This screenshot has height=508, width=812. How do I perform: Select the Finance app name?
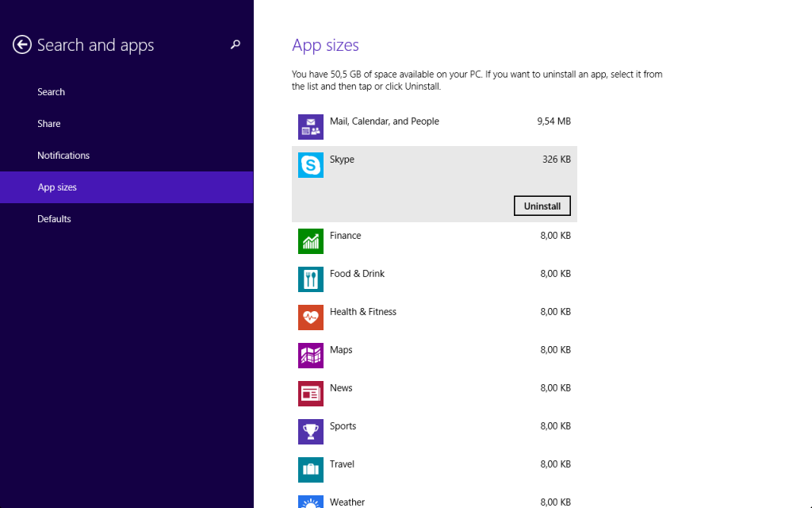pyautogui.click(x=346, y=235)
